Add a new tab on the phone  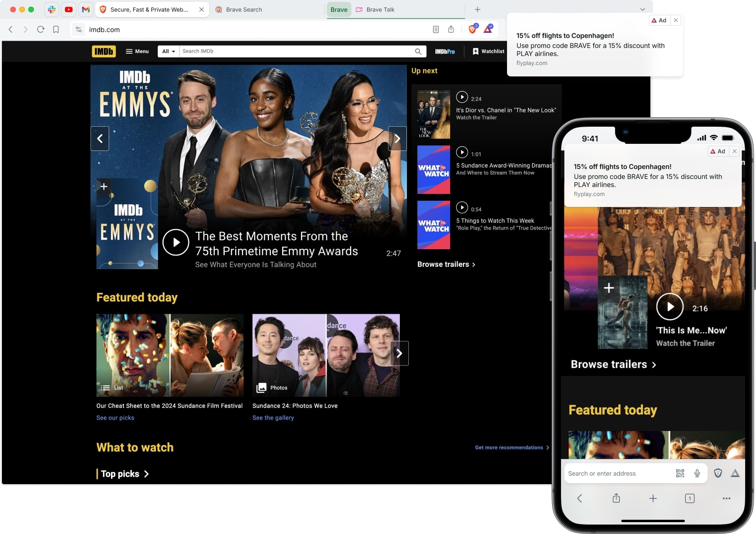tap(653, 498)
